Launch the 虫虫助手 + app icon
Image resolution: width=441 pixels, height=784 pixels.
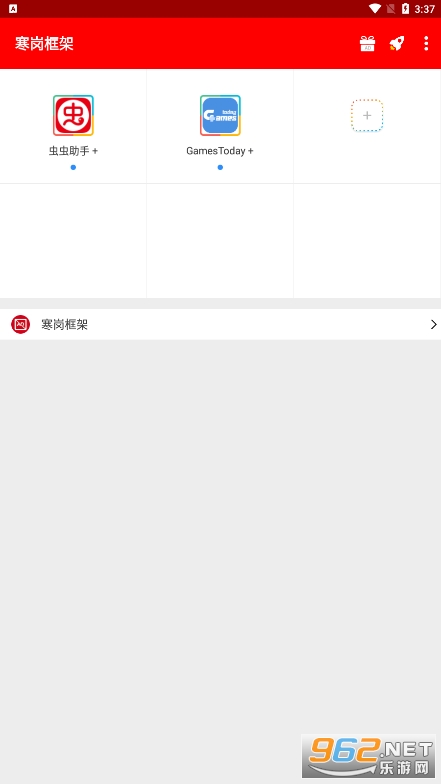click(73, 116)
